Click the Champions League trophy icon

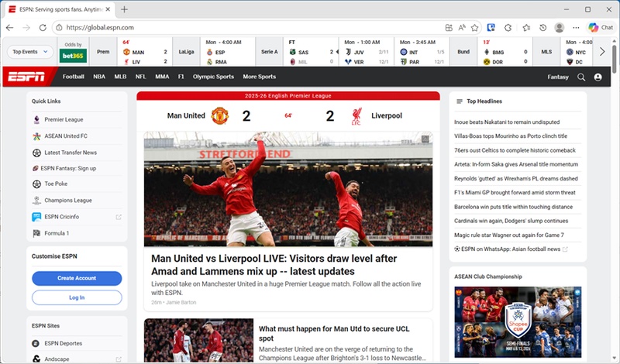[x=36, y=201]
